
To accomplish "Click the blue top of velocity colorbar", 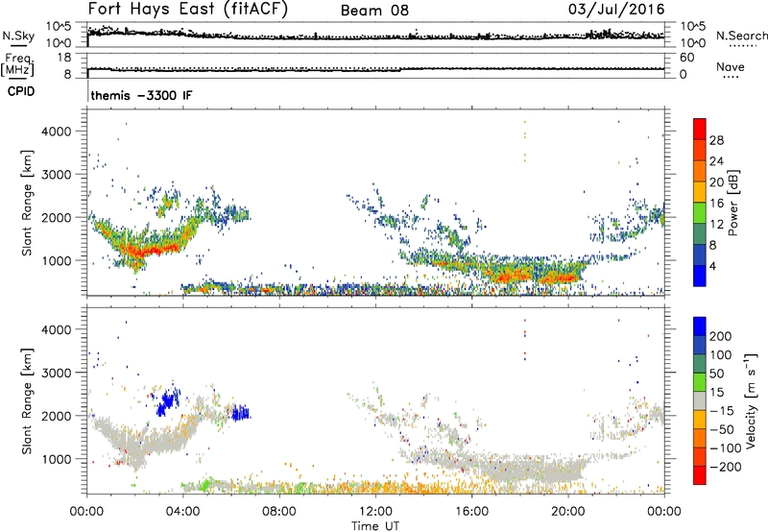I will (x=700, y=326).
